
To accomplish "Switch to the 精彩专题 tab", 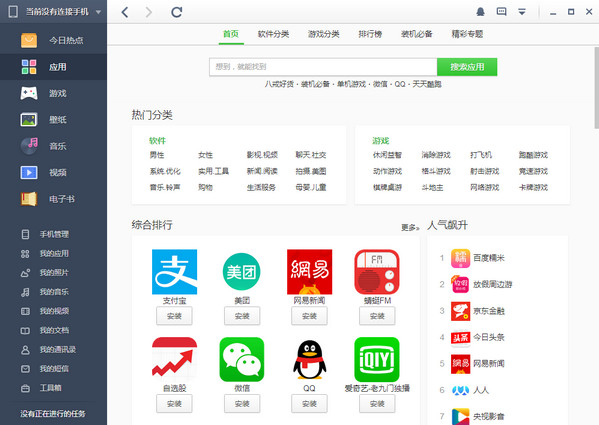I will pos(467,34).
